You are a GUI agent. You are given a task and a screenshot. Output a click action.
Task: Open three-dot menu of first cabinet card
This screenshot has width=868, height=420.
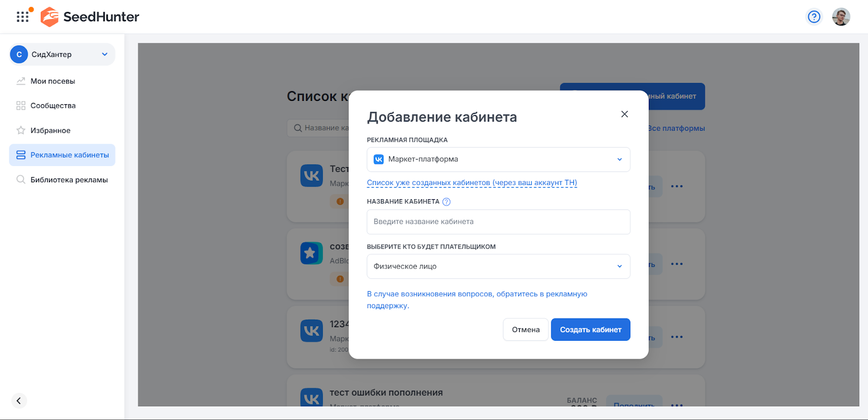676,186
